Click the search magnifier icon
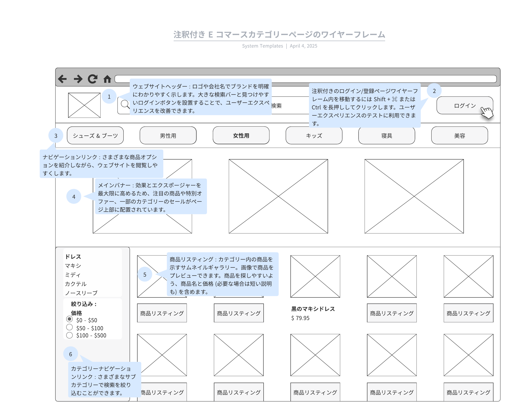This screenshot has width=519, height=420. [x=125, y=104]
